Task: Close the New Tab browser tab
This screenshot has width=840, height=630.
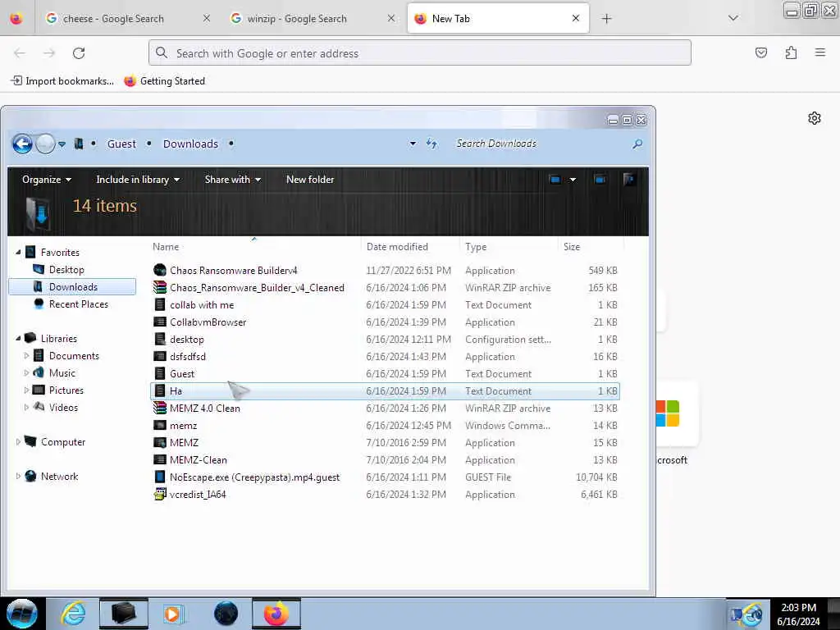Action: coord(576,18)
